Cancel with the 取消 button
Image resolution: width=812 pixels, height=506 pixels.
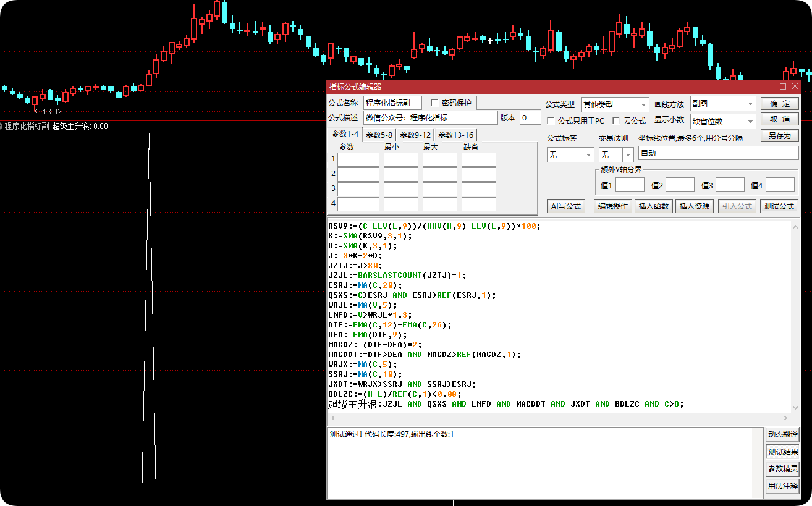click(779, 119)
